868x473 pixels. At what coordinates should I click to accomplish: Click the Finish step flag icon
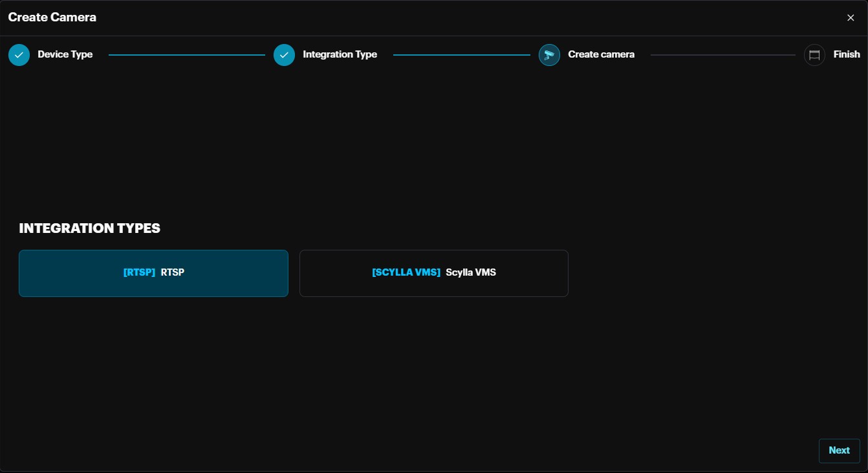pos(814,55)
